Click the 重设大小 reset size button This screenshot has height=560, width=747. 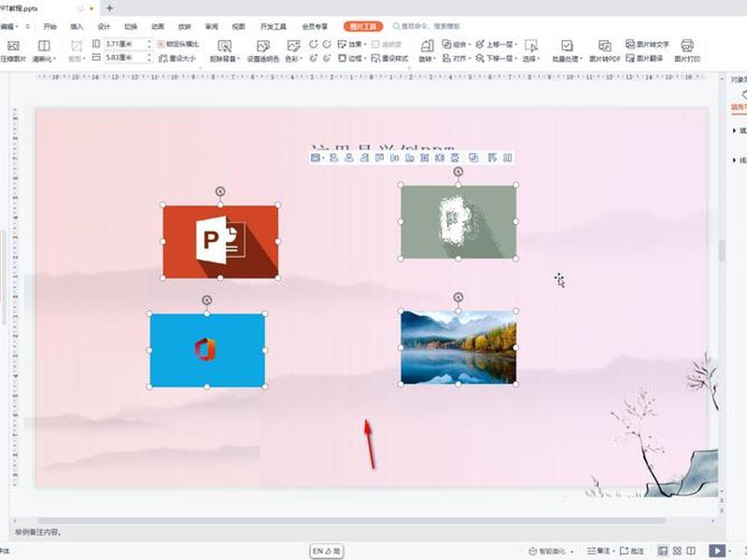[176, 58]
